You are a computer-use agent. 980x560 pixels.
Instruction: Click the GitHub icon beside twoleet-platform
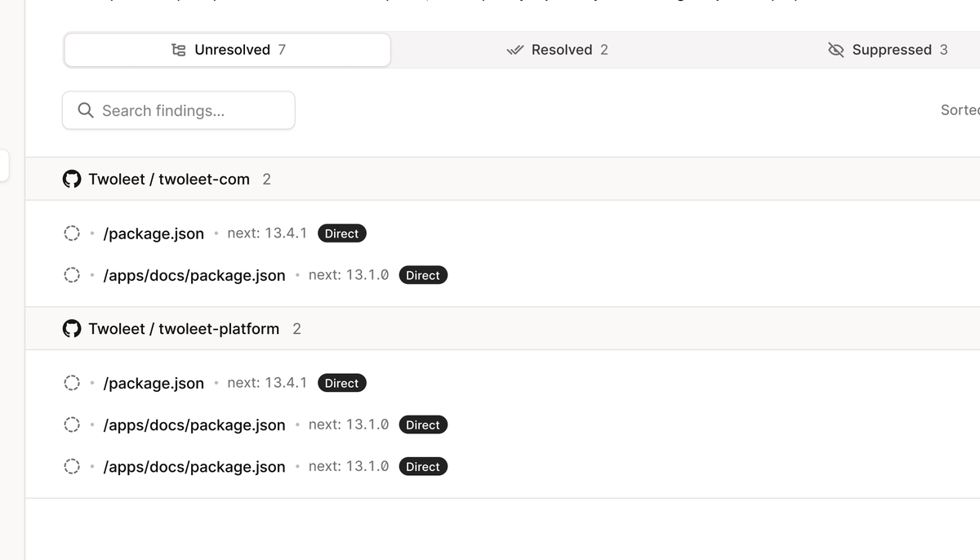[72, 329]
